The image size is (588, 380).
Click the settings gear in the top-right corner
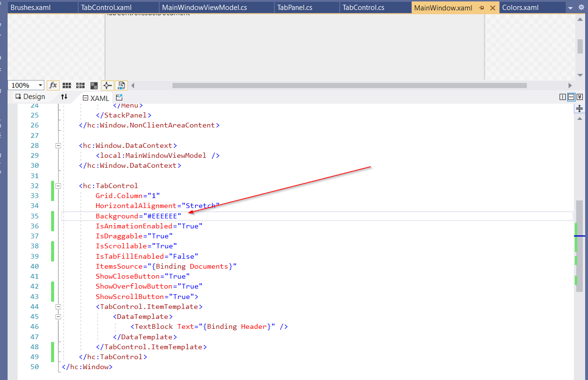pyautogui.click(x=582, y=8)
